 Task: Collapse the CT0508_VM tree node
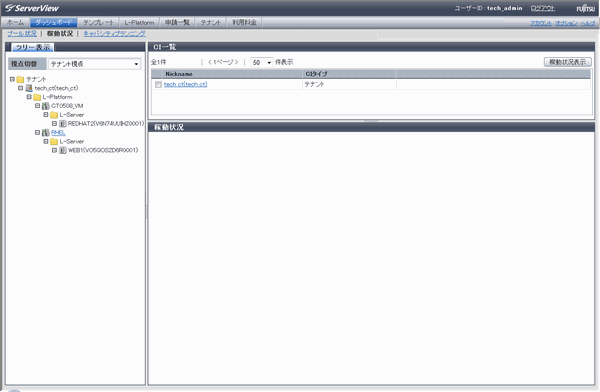pos(38,106)
